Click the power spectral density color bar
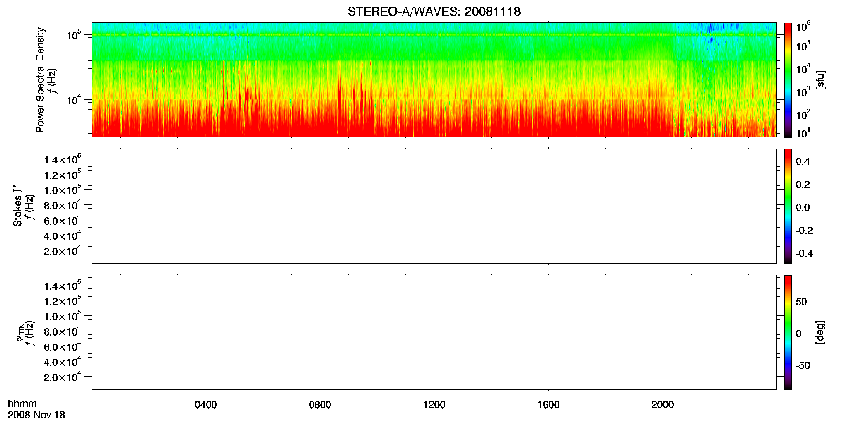 point(788,80)
